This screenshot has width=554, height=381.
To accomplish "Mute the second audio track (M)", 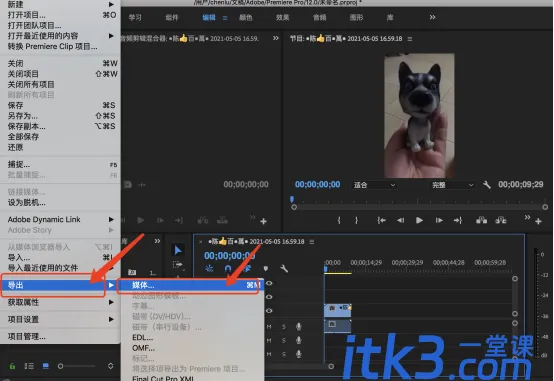I will tap(269, 340).
